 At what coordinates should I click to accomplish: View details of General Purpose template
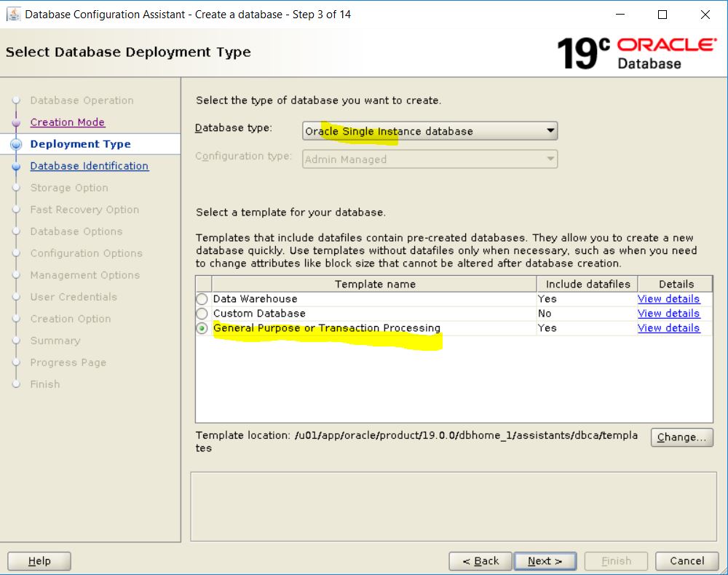pyautogui.click(x=668, y=328)
